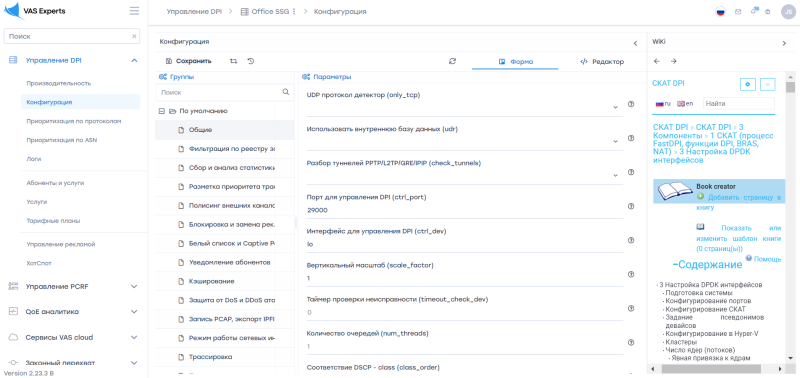Image resolution: width=800 pixels, height=378 pixels.
Task: Click Управление DPI breadcrumb
Action: pos(194,11)
